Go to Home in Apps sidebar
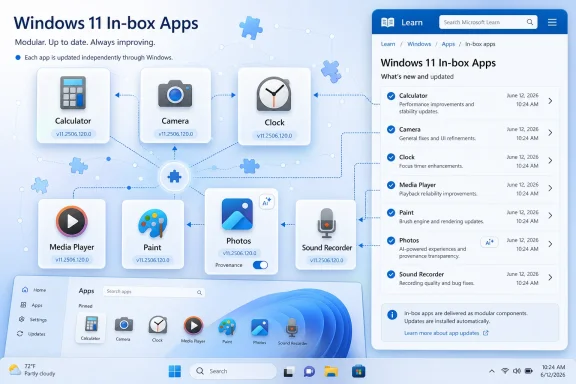Screen dimensions: 576x384 (x=34, y=290)
